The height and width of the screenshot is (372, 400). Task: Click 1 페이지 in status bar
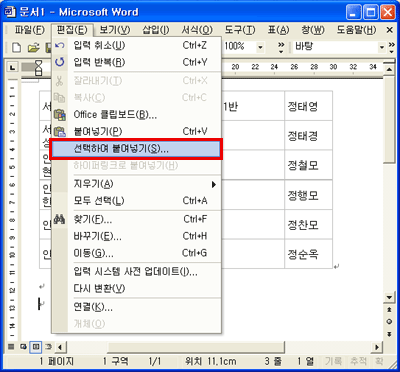pos(57,362)
